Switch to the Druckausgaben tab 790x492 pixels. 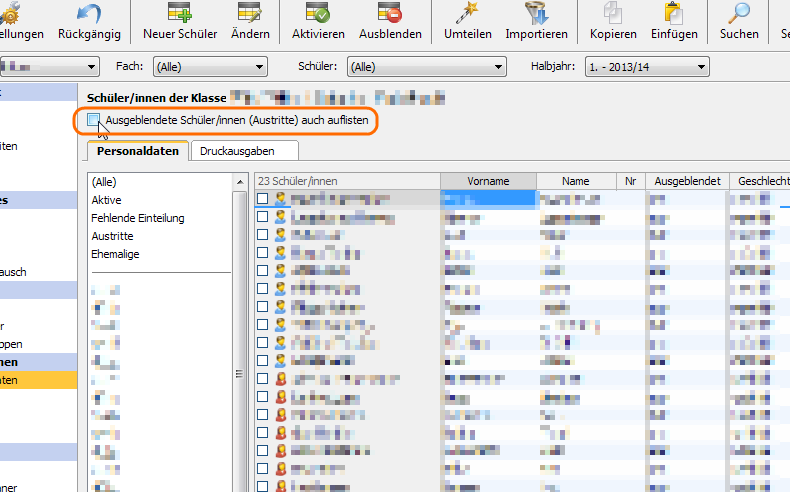(x=244, y=151)
